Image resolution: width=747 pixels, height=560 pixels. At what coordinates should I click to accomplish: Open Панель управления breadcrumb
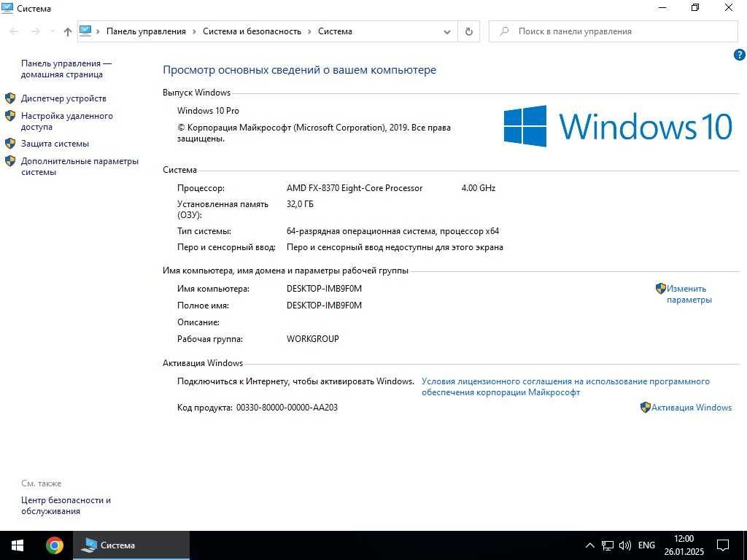coord(146,31)
